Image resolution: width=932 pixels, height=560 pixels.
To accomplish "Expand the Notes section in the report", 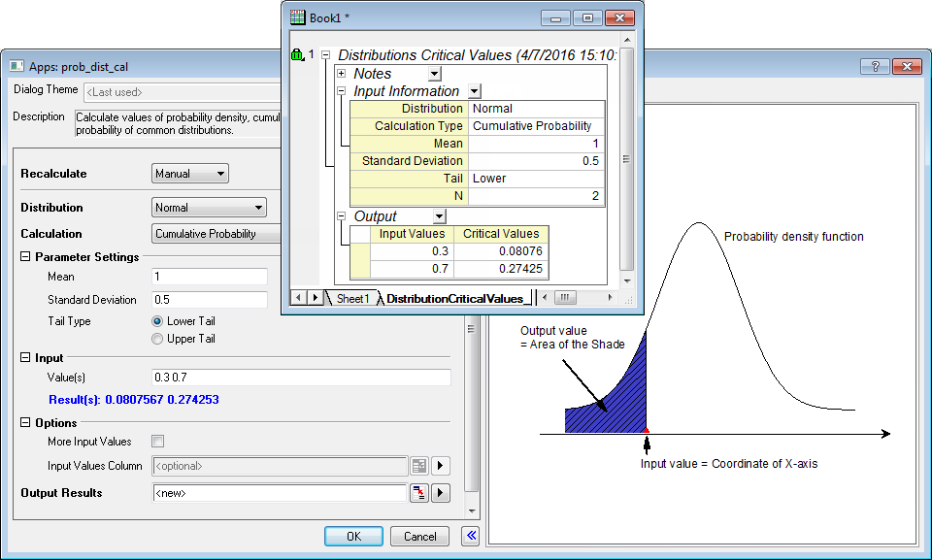I will pyautogui.click(x=341, y=74).
